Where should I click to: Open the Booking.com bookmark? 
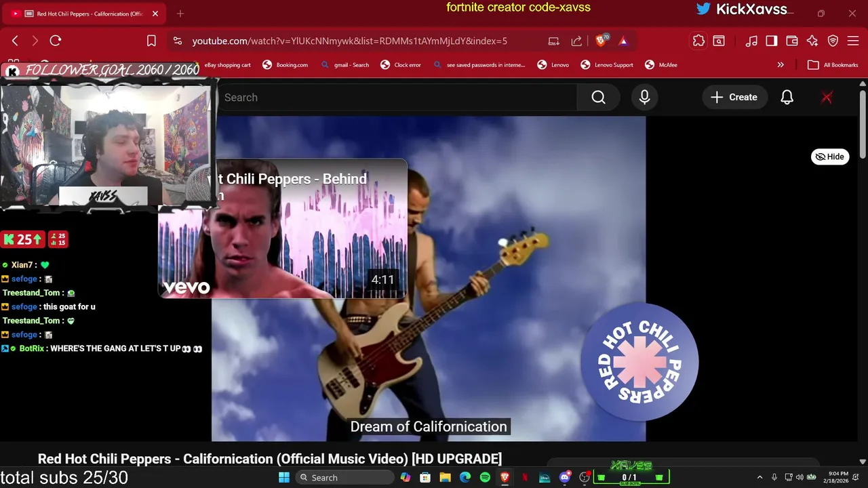tap(285, 65)
